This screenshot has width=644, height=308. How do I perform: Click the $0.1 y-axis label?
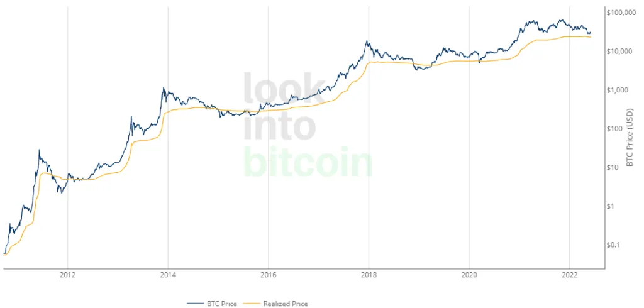(x=613, y=245)
